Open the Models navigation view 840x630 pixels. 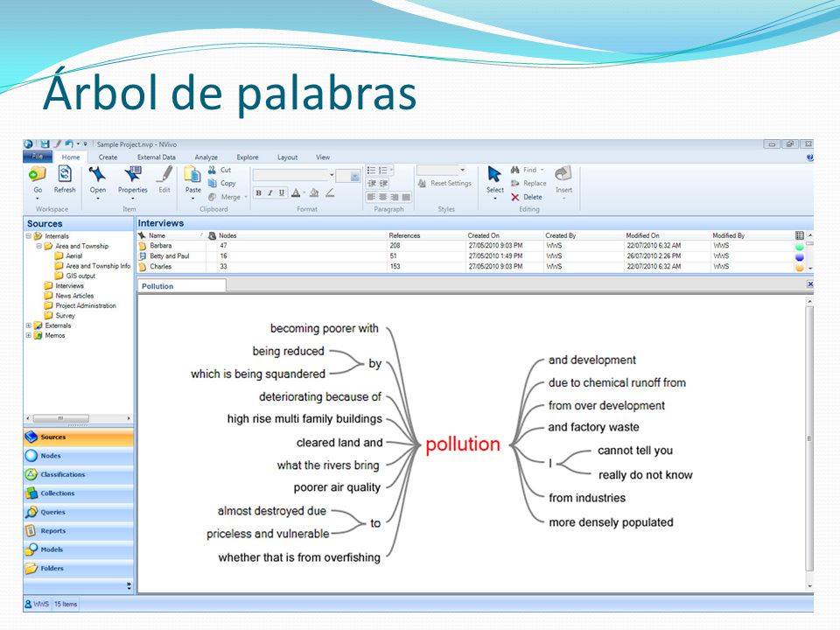tap(78, 549)
